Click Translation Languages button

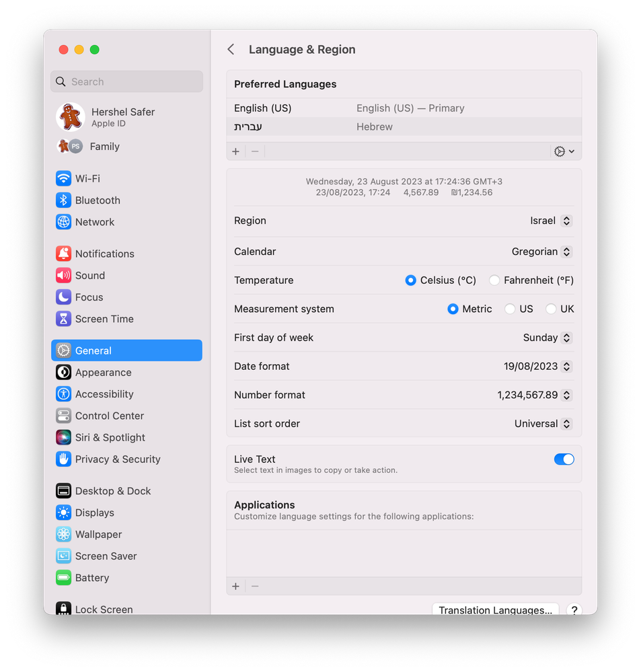click(x=495, y=610)
